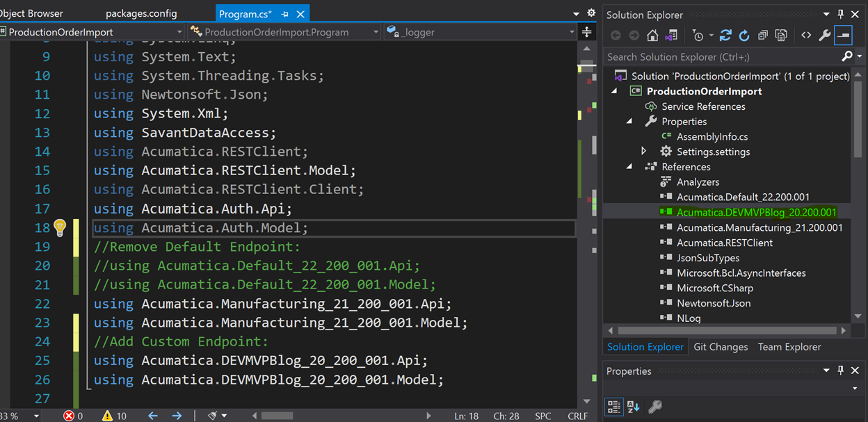Select Acumatica.Manufacturing_21.200.001 reference

point(759,227)
